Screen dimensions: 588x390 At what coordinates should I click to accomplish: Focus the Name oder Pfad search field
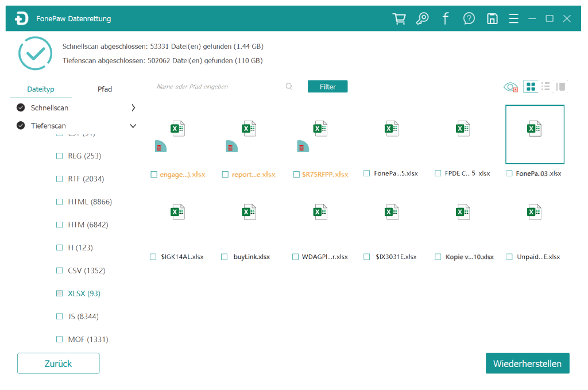tap(219, 87)
